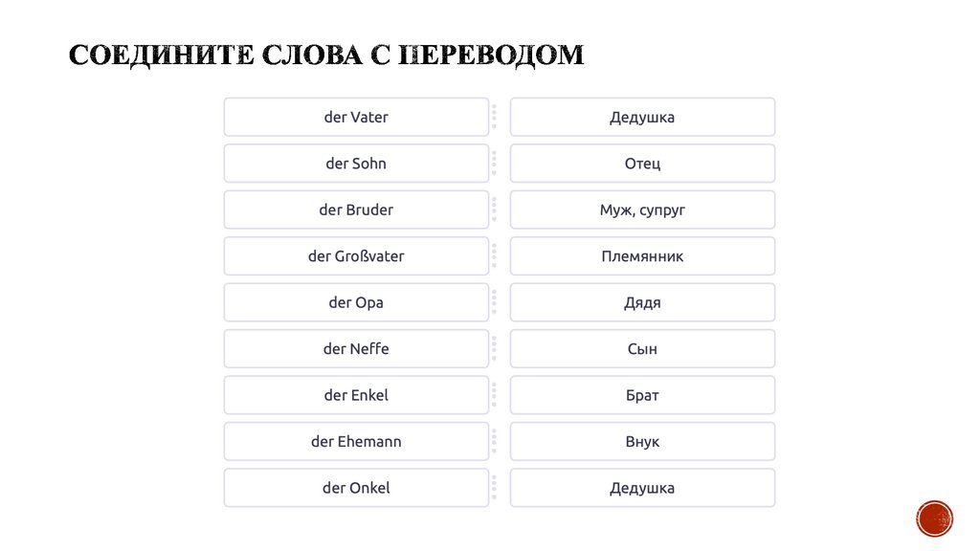Select the "der Vater" word card
Viewport: 980px width, 551px height.
tap(356, 118)
